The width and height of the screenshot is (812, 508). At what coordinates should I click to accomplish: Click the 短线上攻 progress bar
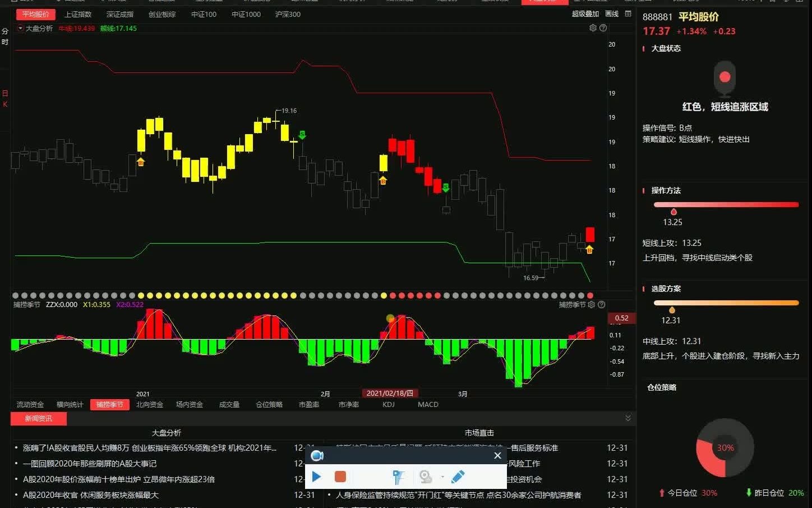726,204
